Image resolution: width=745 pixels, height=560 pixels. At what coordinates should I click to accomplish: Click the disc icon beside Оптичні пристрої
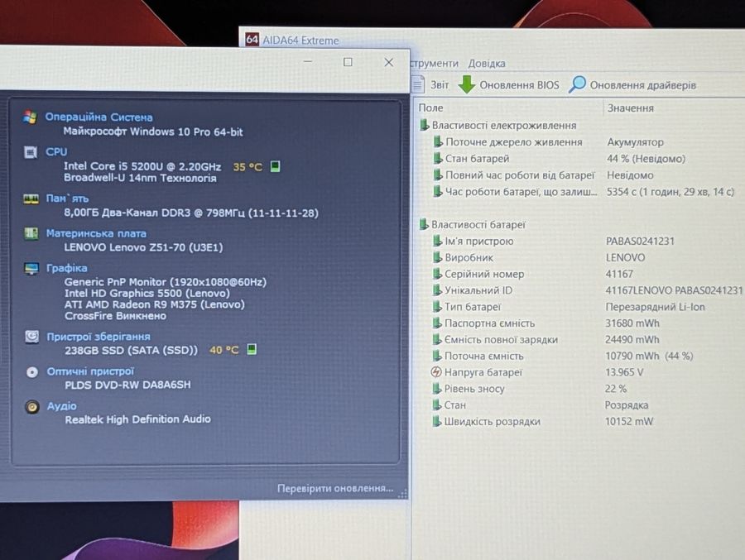click(x=31, y=372)
